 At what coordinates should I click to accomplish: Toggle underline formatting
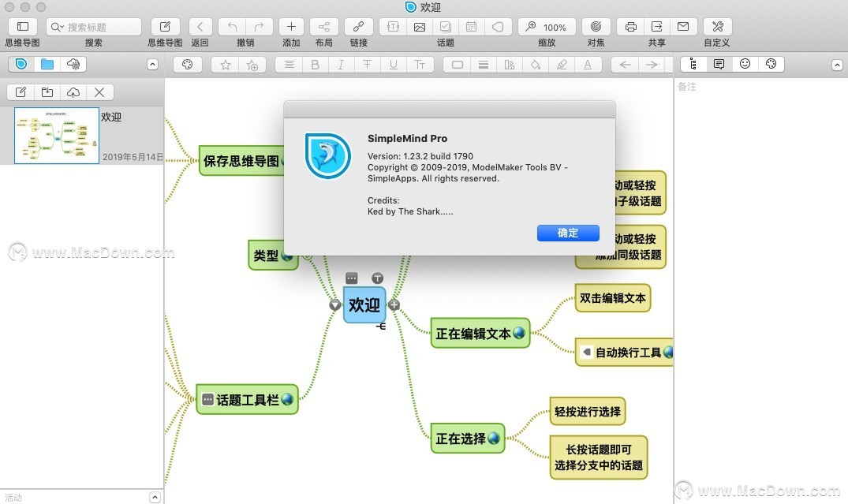coord(393,65)
